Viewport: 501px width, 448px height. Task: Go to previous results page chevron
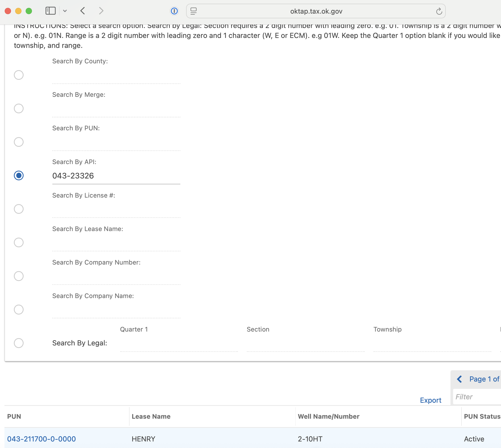click(x=459, y=379)
